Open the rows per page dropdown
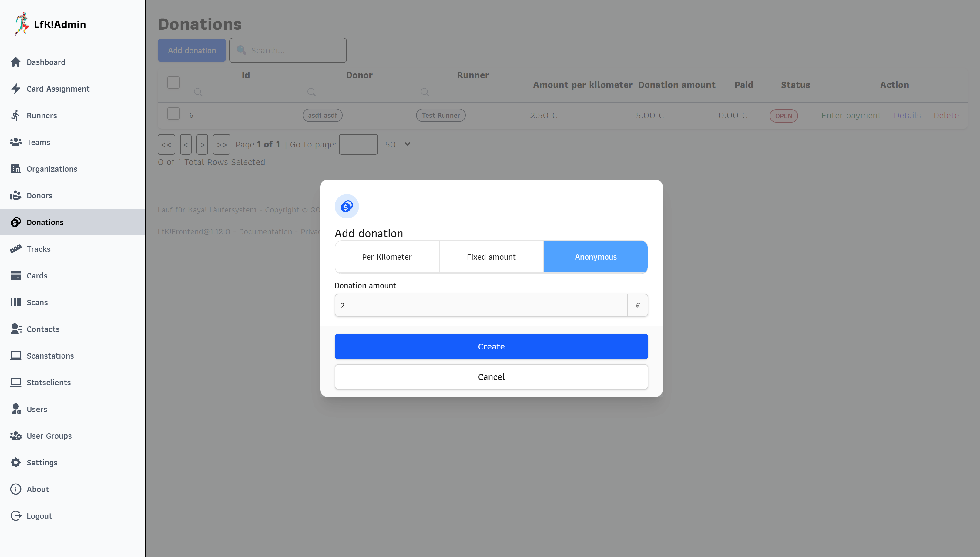The height and width of the screenshot is (557, 980). (398, 144)
